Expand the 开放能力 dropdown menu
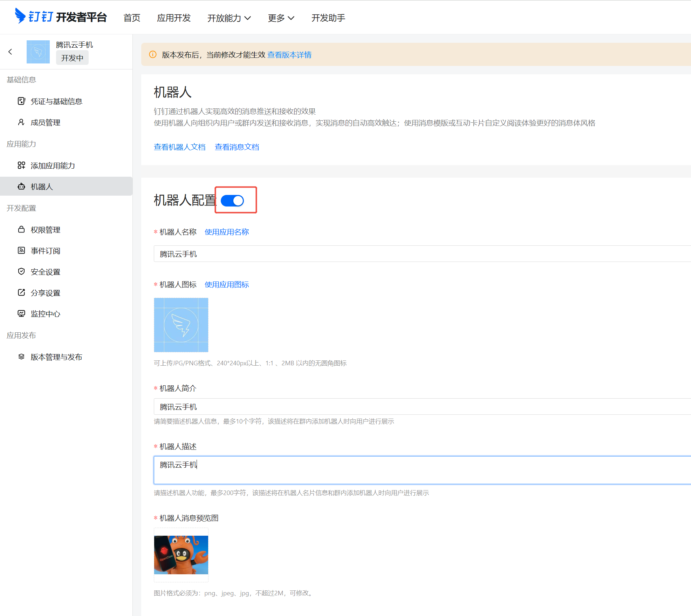The width and height of the screenshot is (691, 616). click(229, 18)
